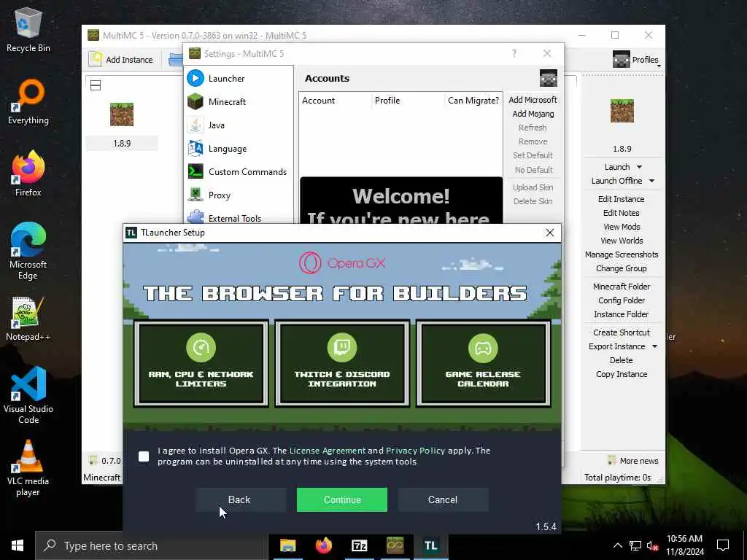Go Back in TLauncher Setup

tap(241, 499)
